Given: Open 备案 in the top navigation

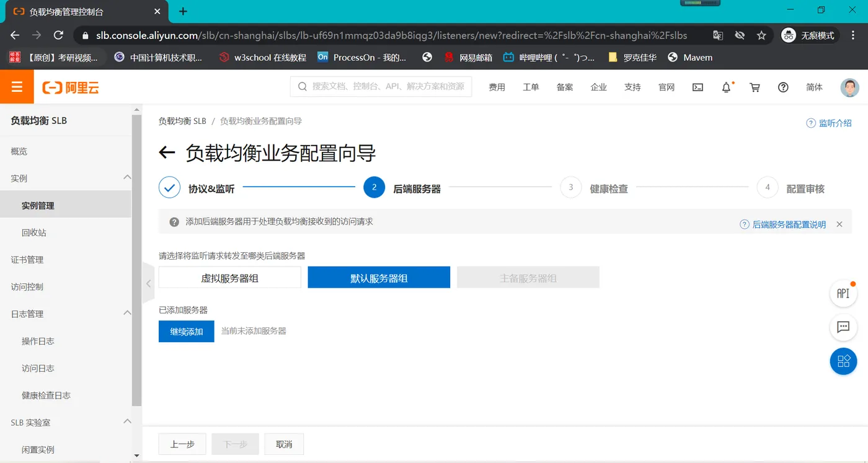Looking at the screenshot, I should 565,87.
